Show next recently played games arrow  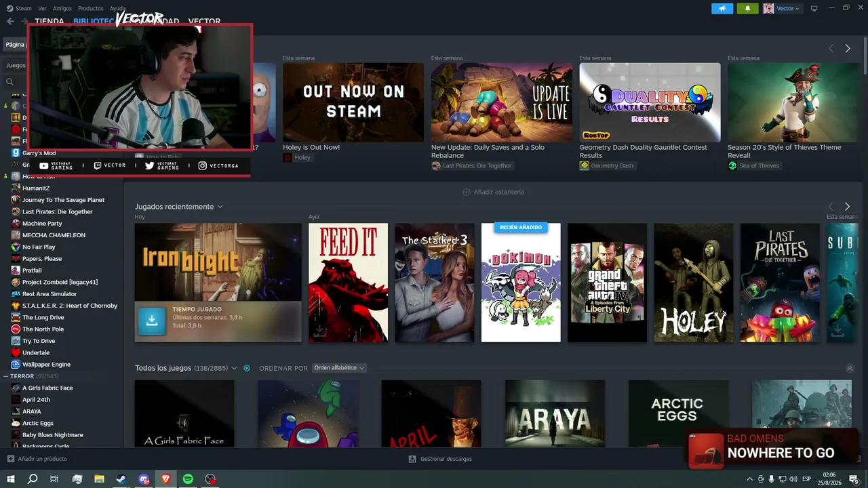[x=847, y=206]
